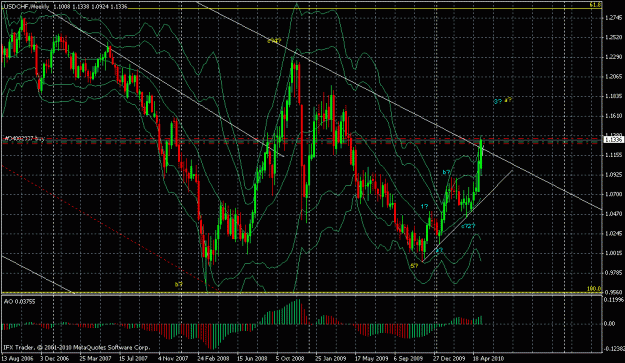This screenshot has width=625, height=363.
Task: Click the 61.8 Fibonacci level label
Action: click(x=595, y=5)
